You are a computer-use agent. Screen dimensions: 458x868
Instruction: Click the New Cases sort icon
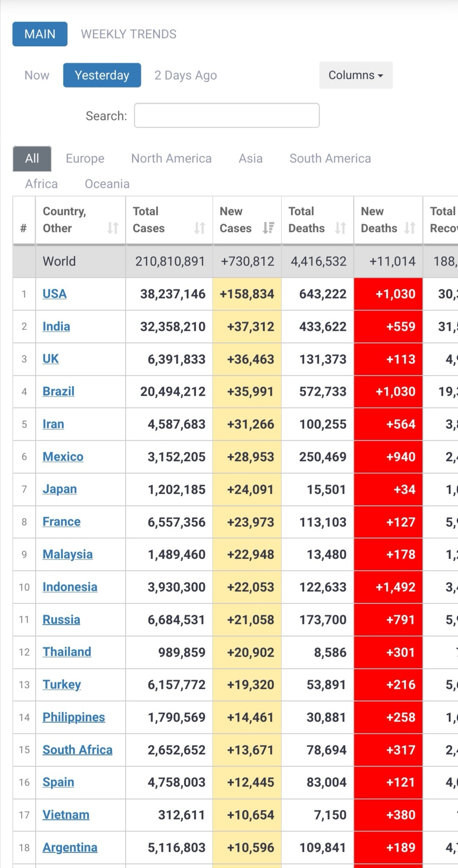pyautogui.click(x=268, y=228)
